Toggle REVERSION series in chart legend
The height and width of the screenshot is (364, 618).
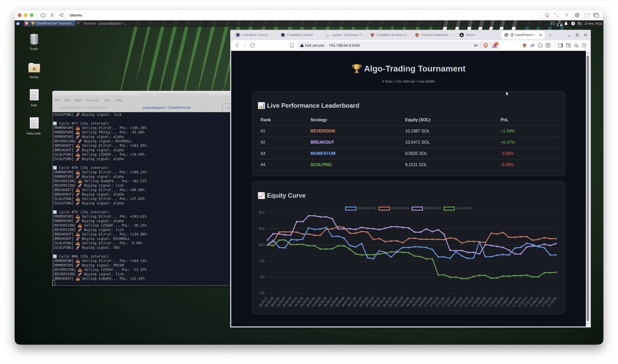[394, 208]
